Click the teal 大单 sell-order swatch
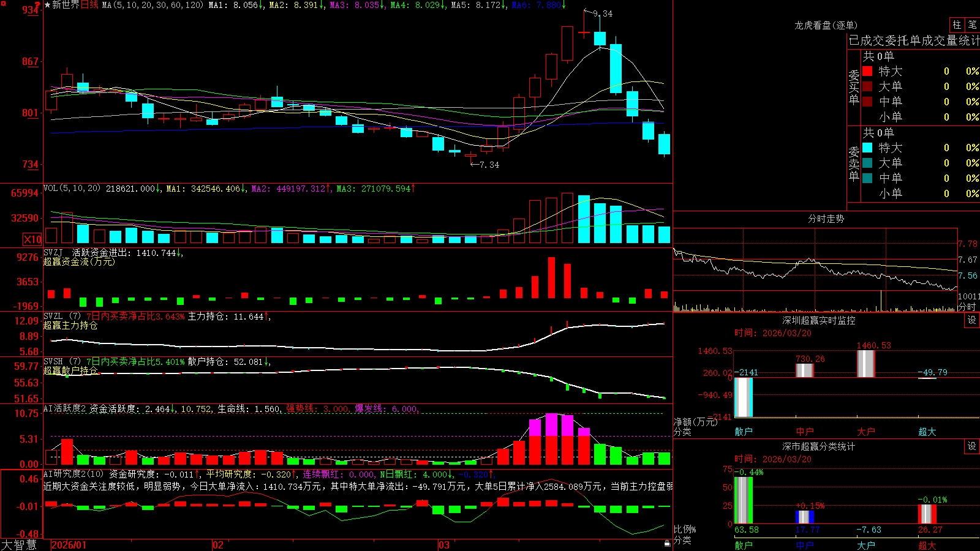 (x=867, y=163)
